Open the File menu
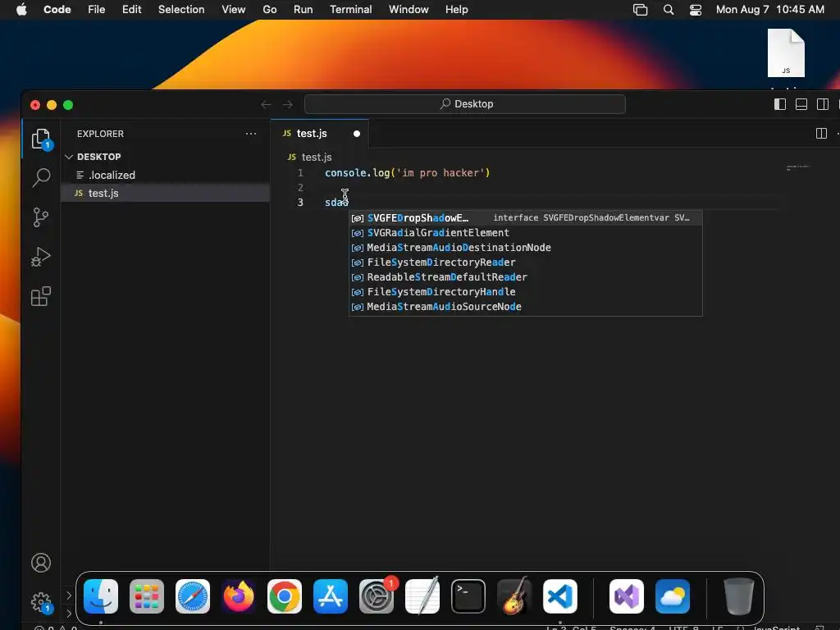 97,10
